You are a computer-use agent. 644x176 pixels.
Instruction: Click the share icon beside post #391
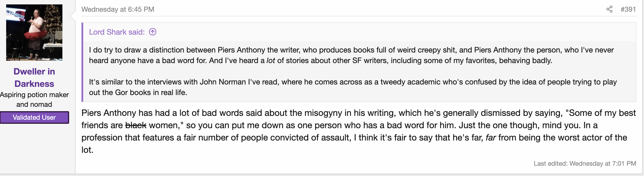(x=609, y=9)
